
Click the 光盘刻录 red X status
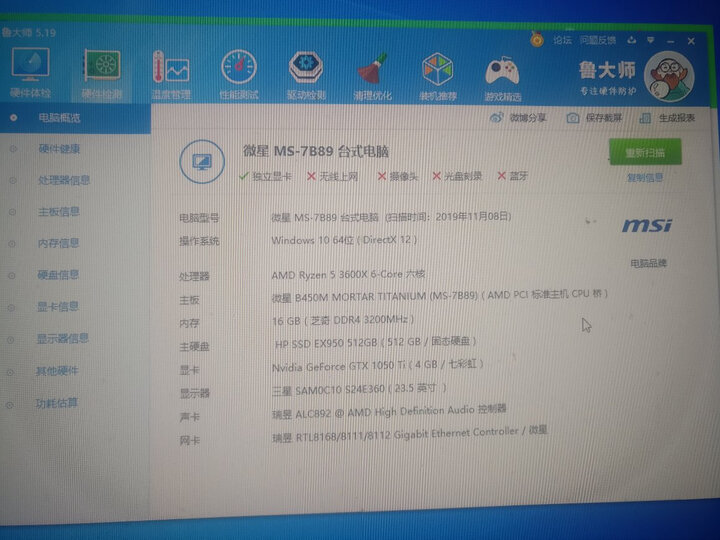457,176
